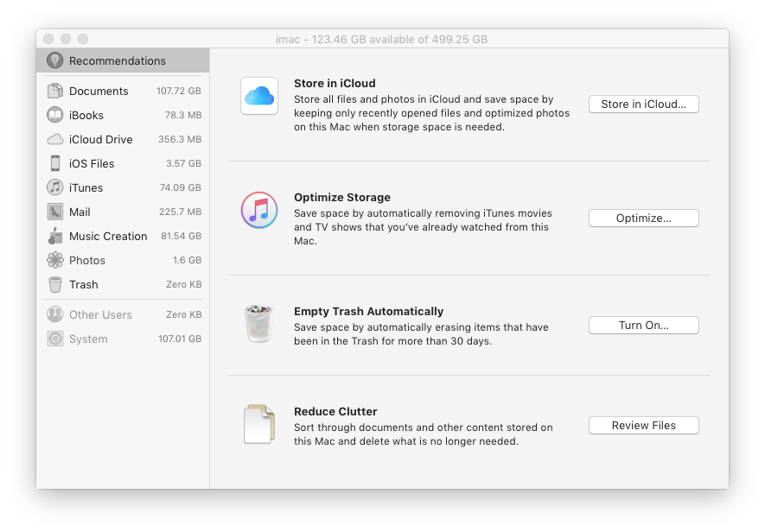Select the iOS Files label
765x532 pixels.
(92, 164)
